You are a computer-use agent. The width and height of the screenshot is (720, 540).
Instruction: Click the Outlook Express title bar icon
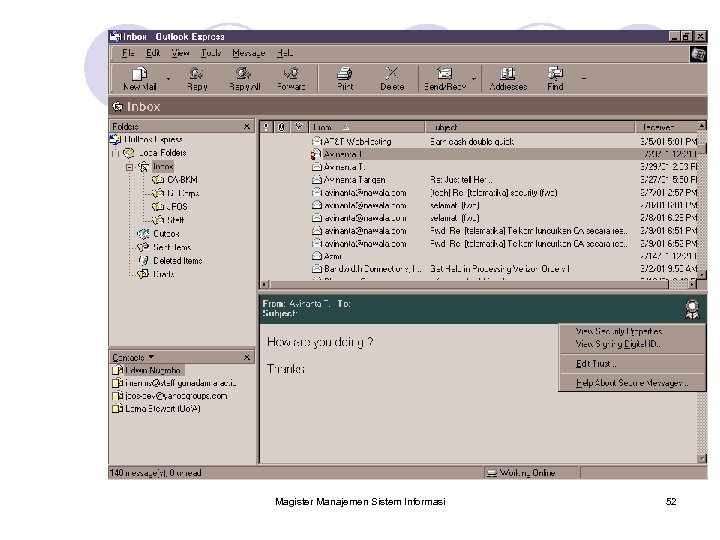[115, 36]
